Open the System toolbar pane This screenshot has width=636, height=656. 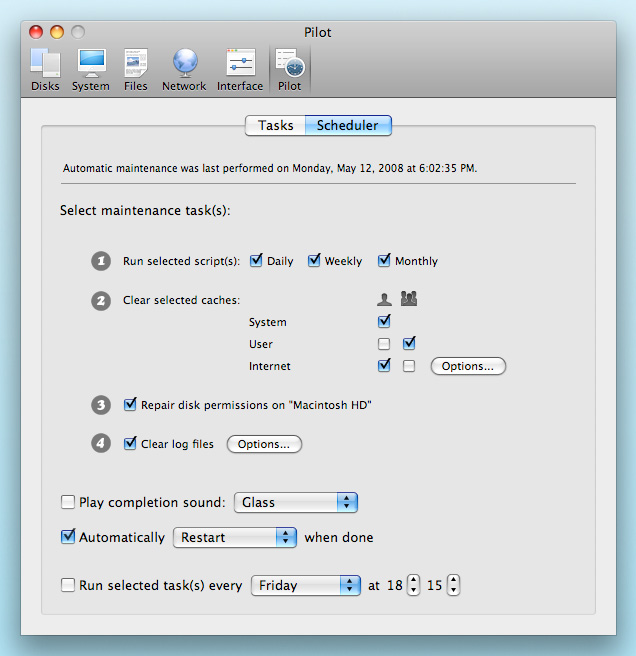click(91, 69)
